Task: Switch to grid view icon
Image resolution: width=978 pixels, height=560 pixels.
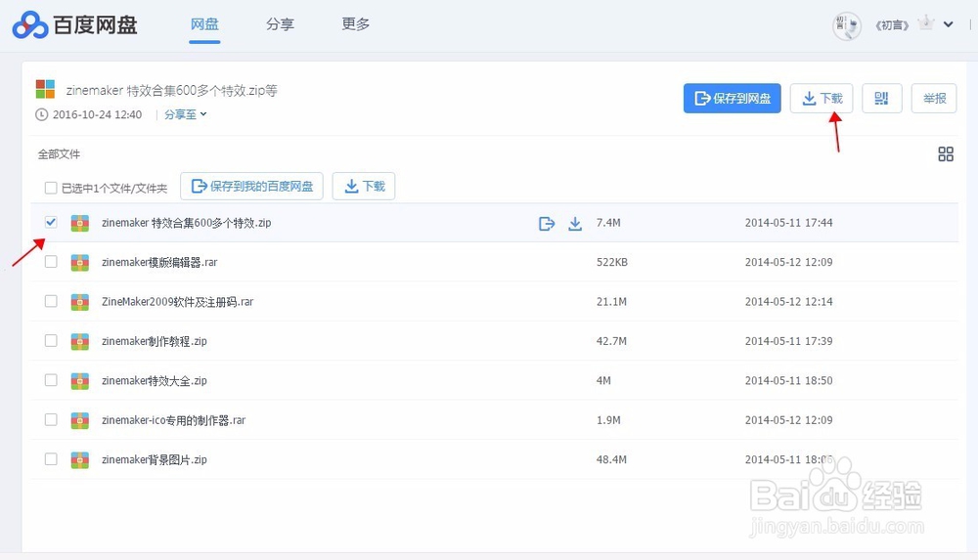Action: tap(946, 154)
